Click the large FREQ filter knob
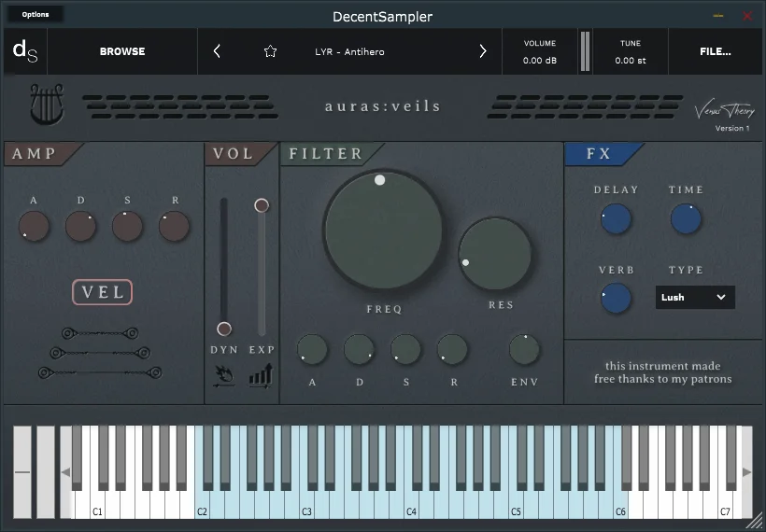 (383, 230)
